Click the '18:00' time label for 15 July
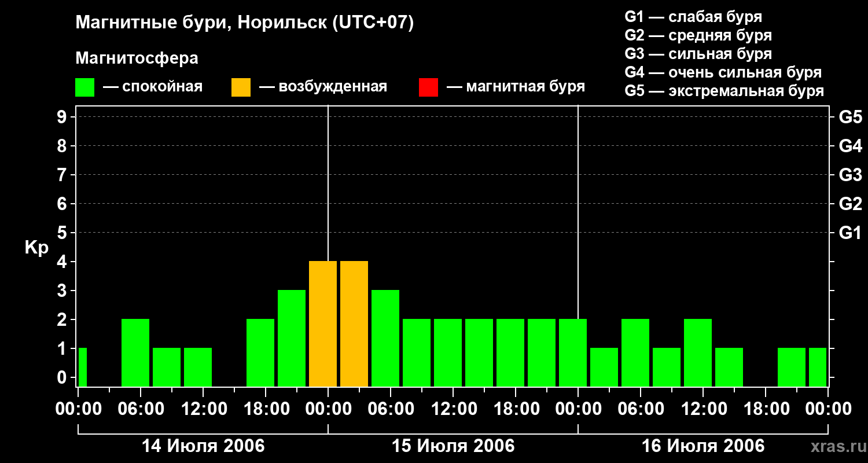Screen dimensions: 868x463 (x=516, y=409)
